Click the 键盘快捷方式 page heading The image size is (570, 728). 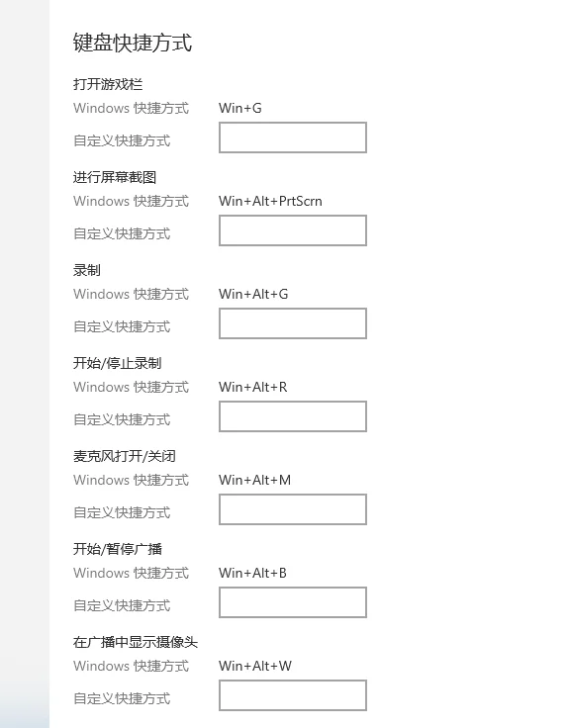coord(133,43)
